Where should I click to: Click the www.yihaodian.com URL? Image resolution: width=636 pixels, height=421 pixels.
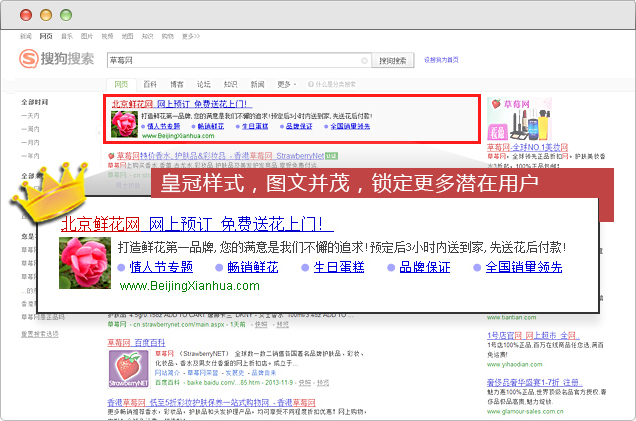click(515, 364)
